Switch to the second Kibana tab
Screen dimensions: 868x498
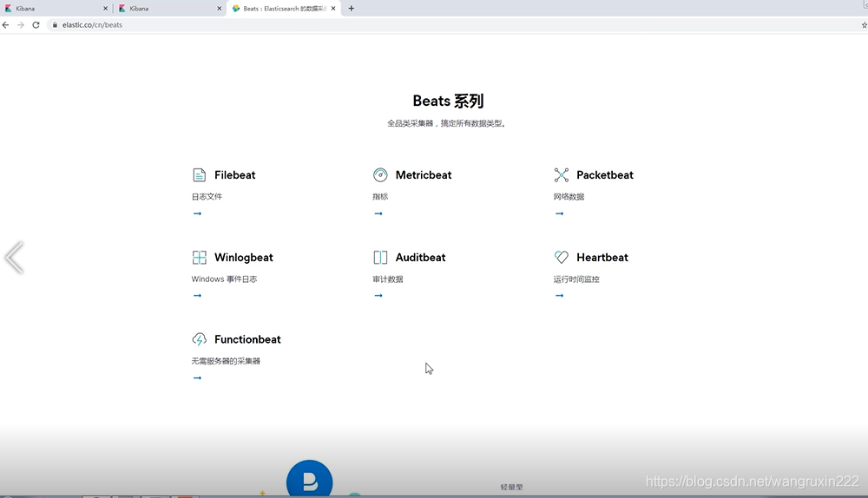tap(169, 9)
